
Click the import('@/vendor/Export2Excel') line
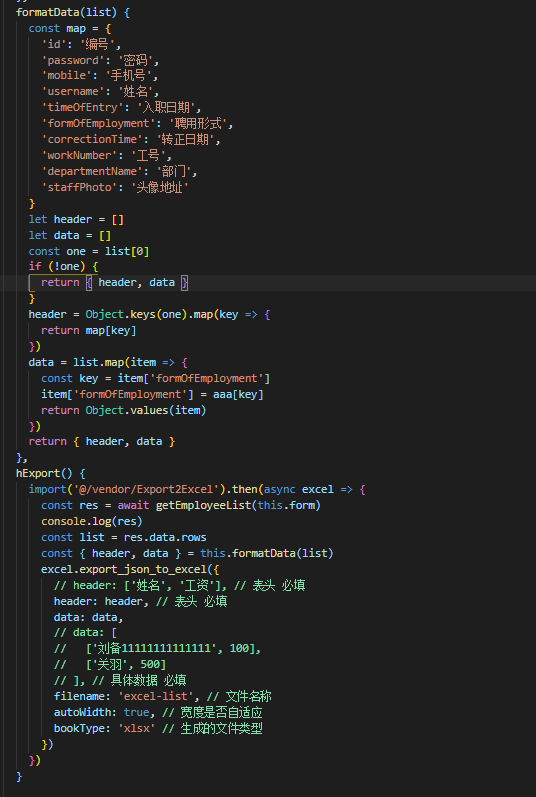197,489
